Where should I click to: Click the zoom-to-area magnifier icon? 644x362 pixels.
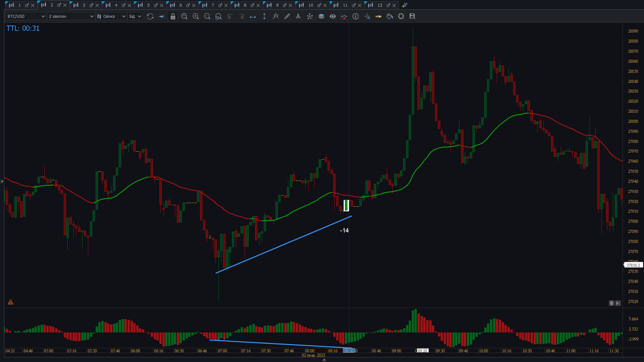(x=218, y=16)
